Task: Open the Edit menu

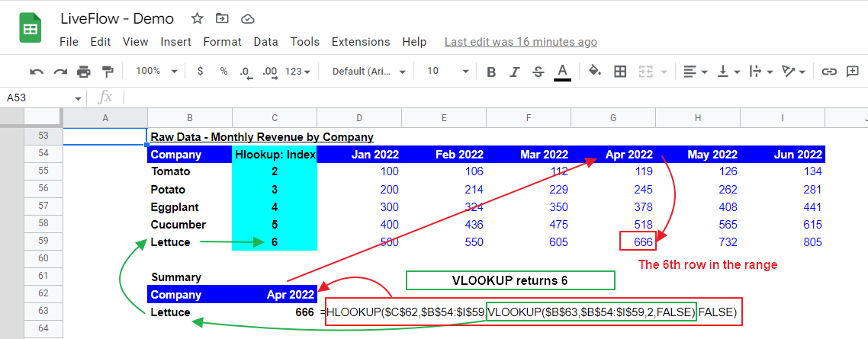Action: click(101, 42)
